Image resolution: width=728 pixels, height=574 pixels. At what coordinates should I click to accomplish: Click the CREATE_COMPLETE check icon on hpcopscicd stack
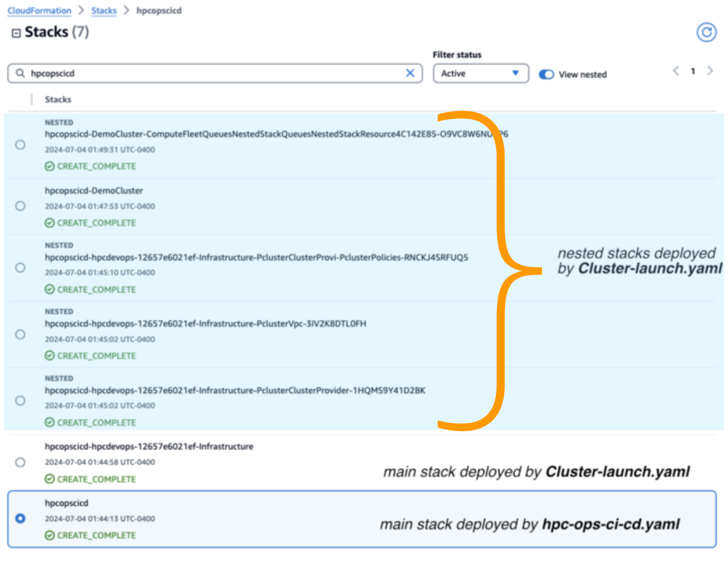point(50,535)
